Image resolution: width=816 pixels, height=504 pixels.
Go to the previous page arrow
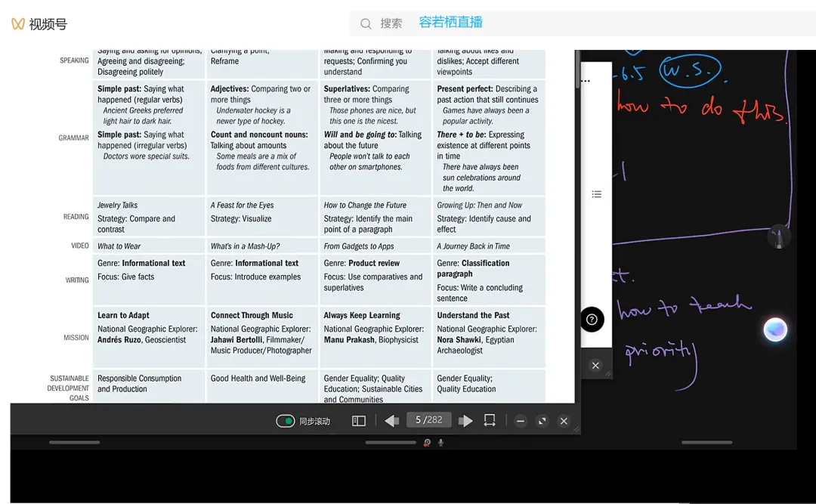click(391, 421)
